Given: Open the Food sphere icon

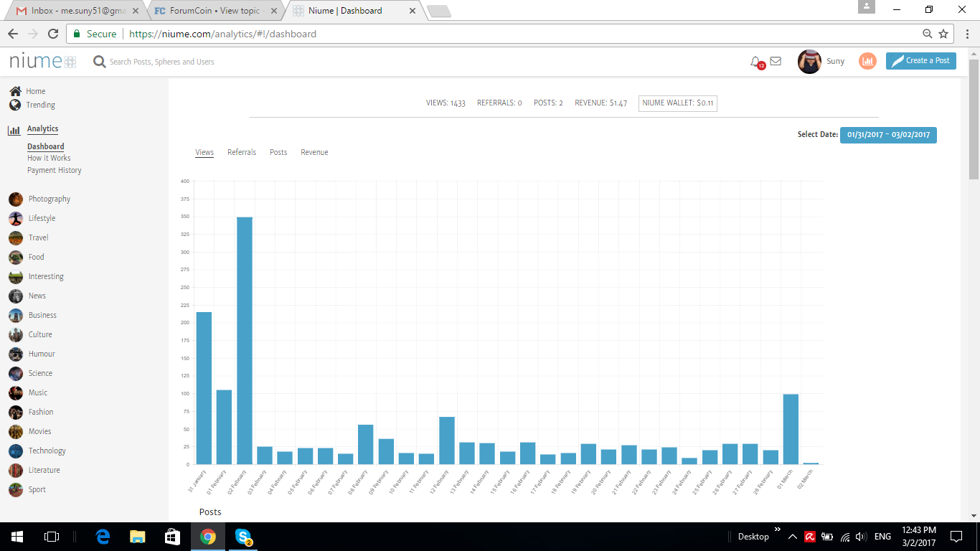Looking at the screenshot, I should tap(16, 257).
